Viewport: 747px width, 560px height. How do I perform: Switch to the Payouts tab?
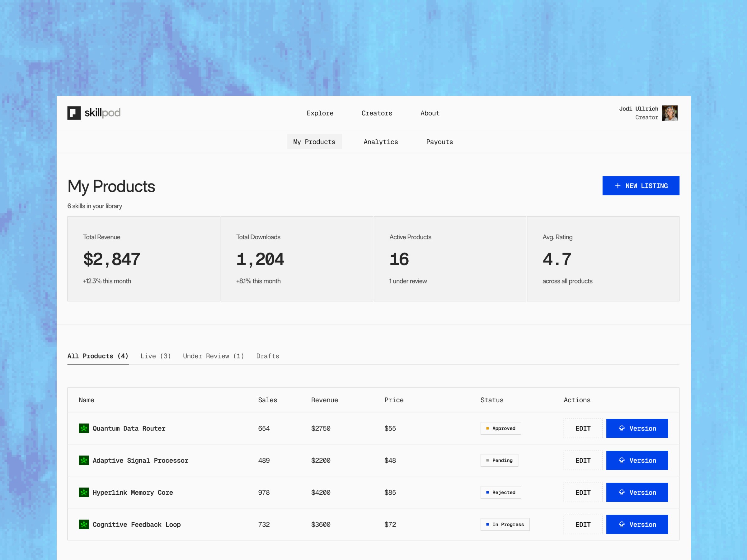pos(439,142)
